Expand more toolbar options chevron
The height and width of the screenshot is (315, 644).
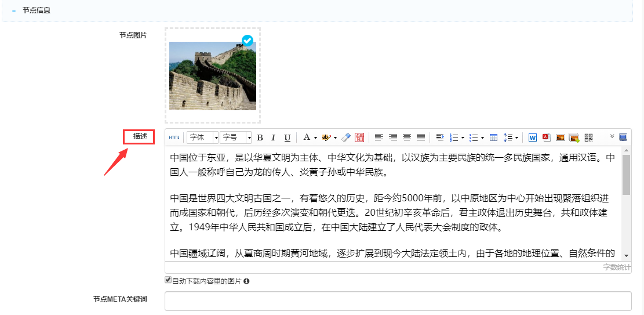612,136
